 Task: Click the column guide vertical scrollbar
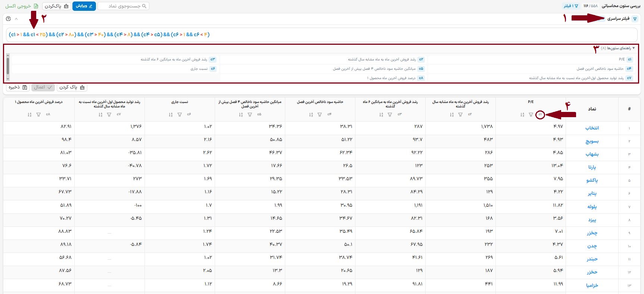coord(7,66)
